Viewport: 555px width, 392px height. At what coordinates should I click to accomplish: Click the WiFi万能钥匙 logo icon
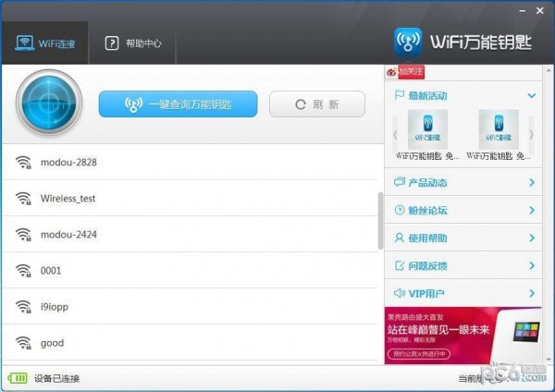click(408, 43)
